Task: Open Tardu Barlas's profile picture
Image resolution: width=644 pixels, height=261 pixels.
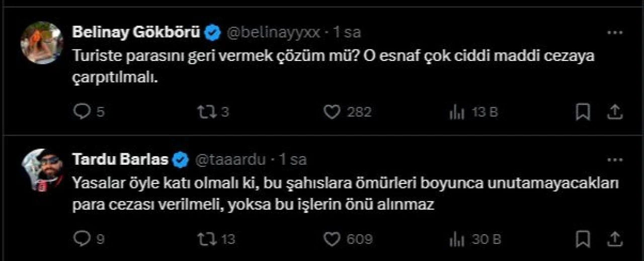Action: click(41, 170)
